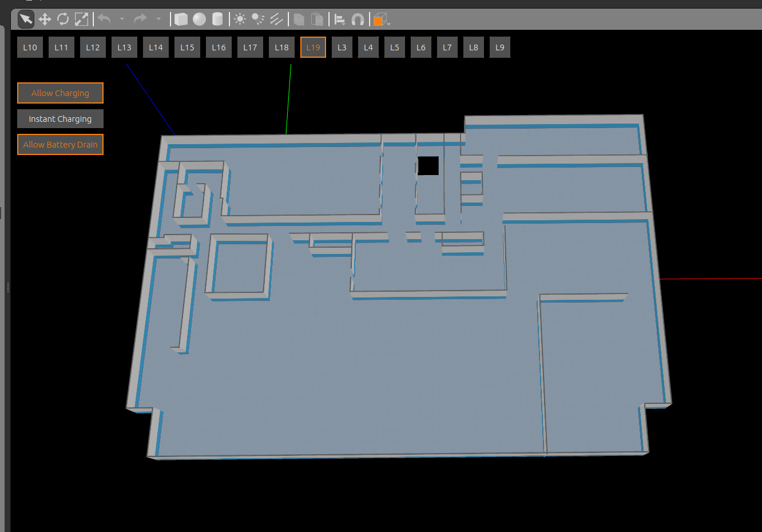The height and width of the screenshot is (532, 762).
Task: Switch to level L8
Action: (x=474, y=47)
